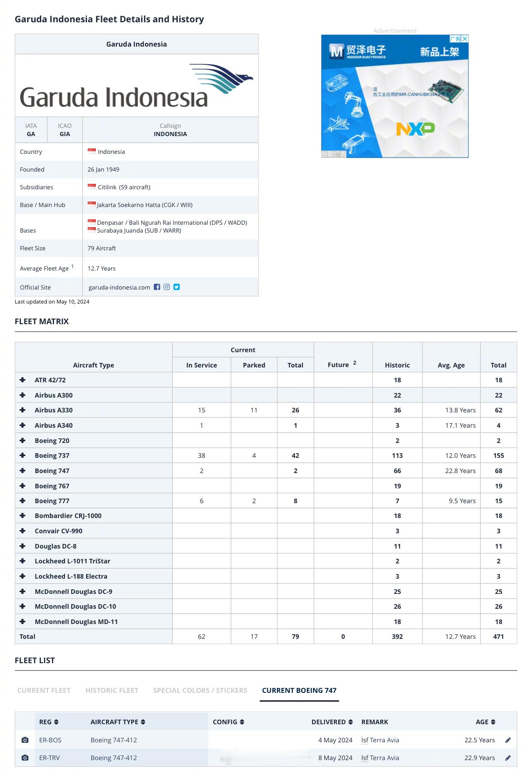
Task: Click the 79 Aircraft fleet size value
Action: pyautogui.click(x=101, y=248)
